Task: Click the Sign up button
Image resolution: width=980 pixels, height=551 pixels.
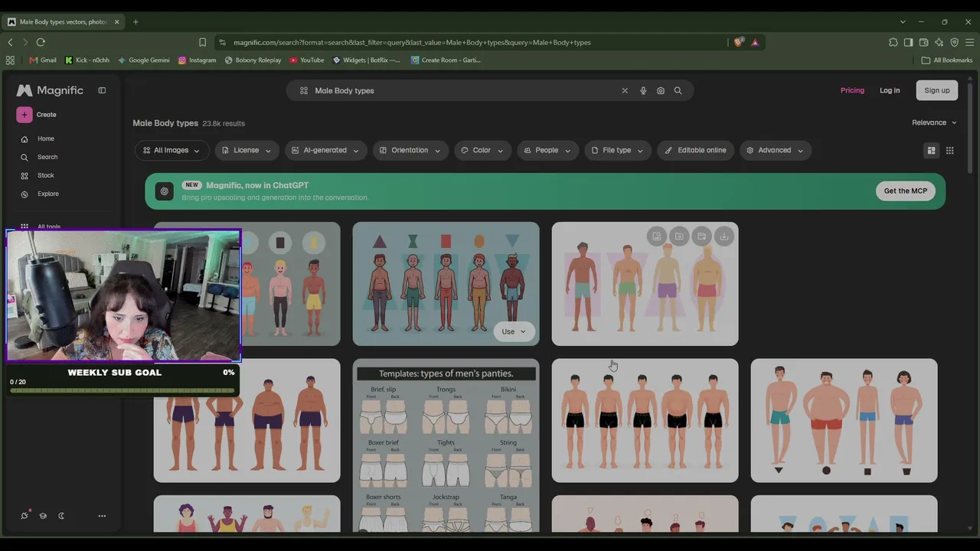Action: click(937, 90)
